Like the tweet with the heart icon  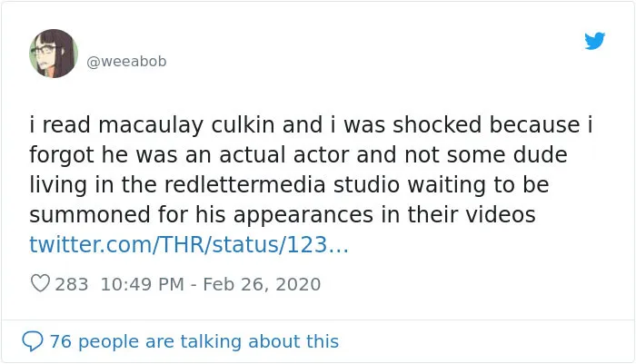[x=40, y=283]
